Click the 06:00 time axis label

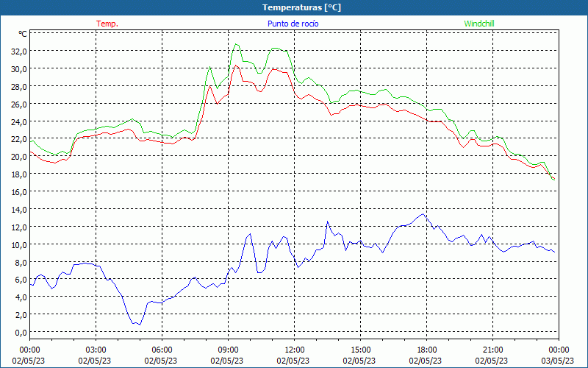tap(162, 350)
